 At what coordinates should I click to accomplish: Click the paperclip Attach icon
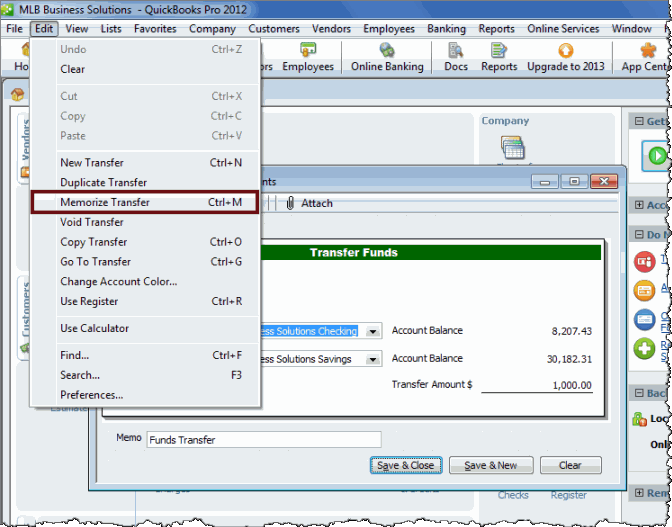tap(290, 203)
